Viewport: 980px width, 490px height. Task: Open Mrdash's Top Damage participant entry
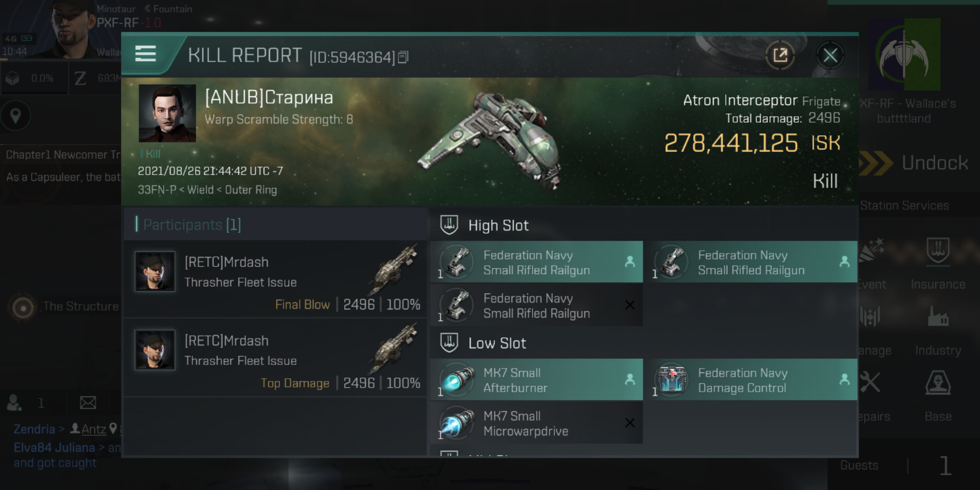(x=275, y=358)
